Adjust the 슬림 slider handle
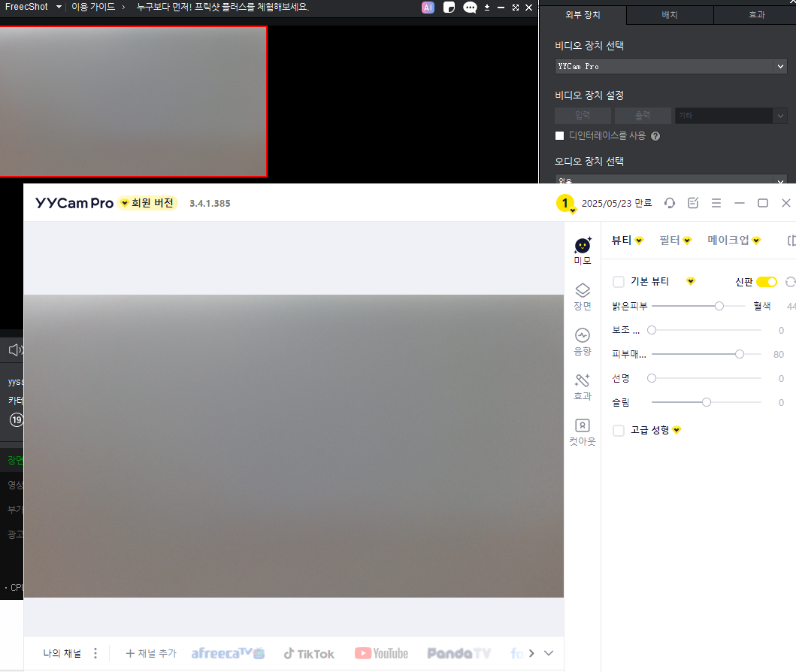The width and height of the screenshot is (796, 672). coord(707,402)
